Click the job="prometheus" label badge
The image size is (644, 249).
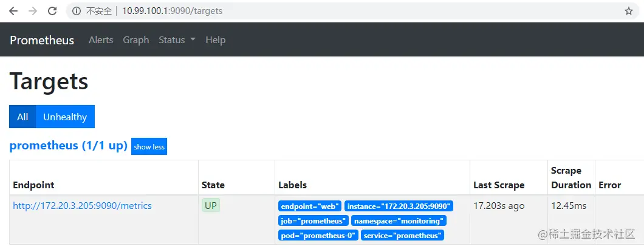[313, 221]
